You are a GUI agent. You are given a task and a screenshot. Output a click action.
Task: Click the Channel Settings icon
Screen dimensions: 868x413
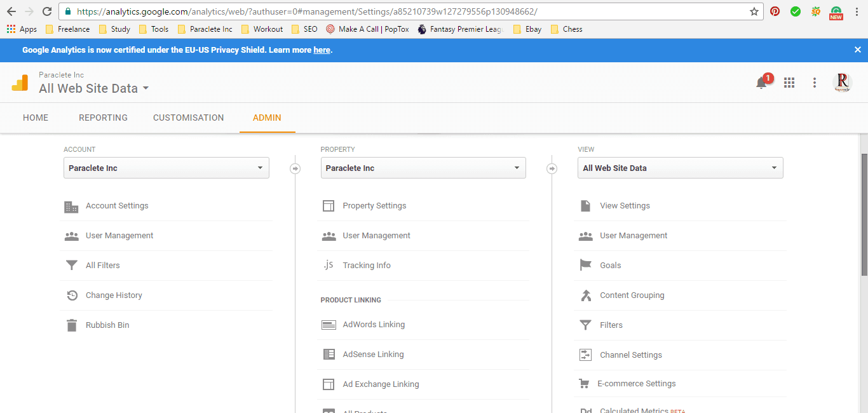pyautogui.click(x=585, y=355)
